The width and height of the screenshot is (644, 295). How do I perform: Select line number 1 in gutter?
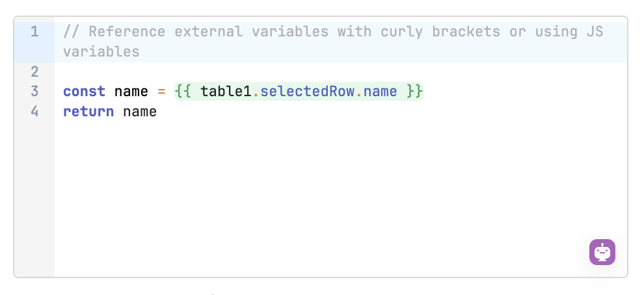(x=34, y=32)
